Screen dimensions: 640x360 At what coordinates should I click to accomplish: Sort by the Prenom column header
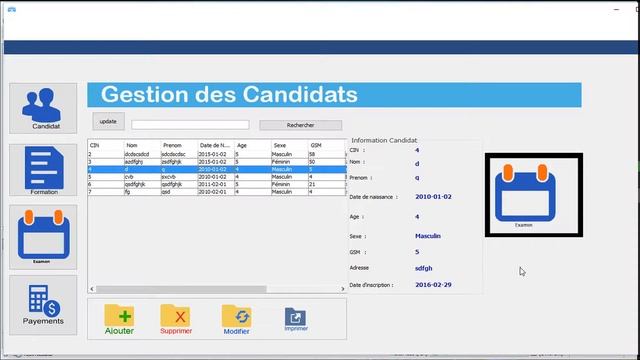(179, 145)
